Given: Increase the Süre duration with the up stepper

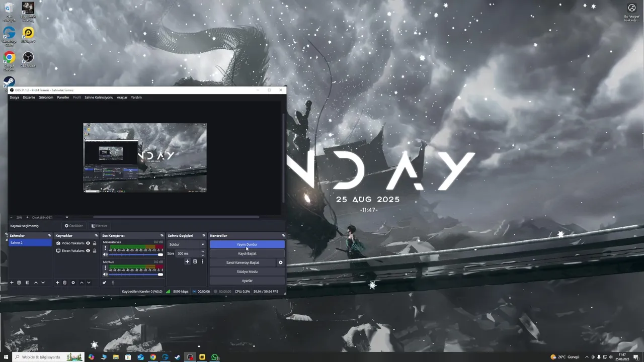Looking at the screenshot, I should 203,252.
